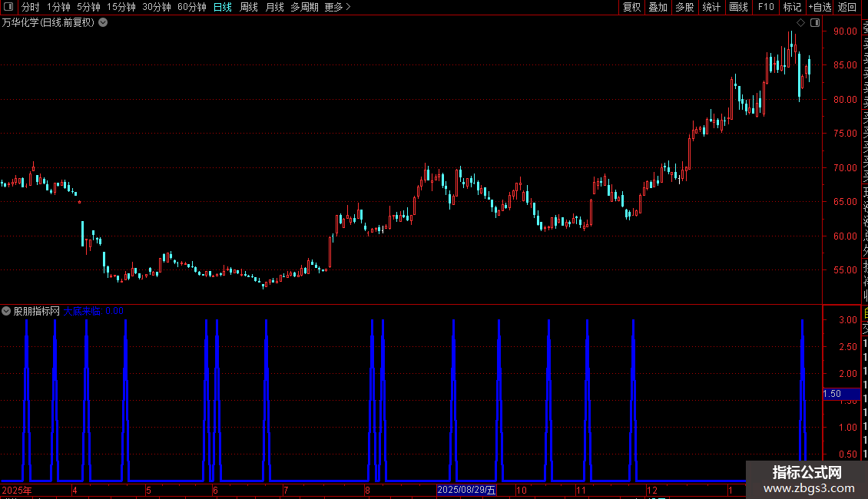The image size is (868, 499).
Task: Click the panel layout icon at top-left corner
Action: click(x=8, y=7)
